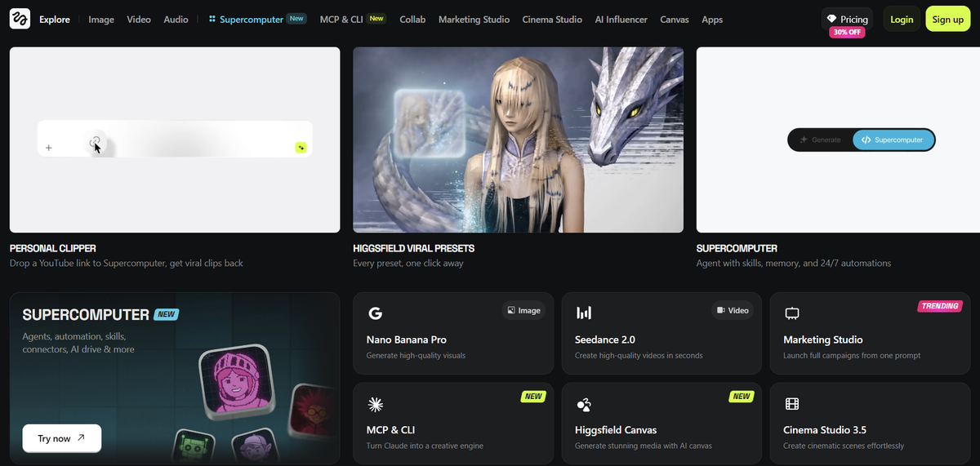This screenshot has height=466, width=980.
Task: Click the Sign up button
Action: (x=947, y=19)
